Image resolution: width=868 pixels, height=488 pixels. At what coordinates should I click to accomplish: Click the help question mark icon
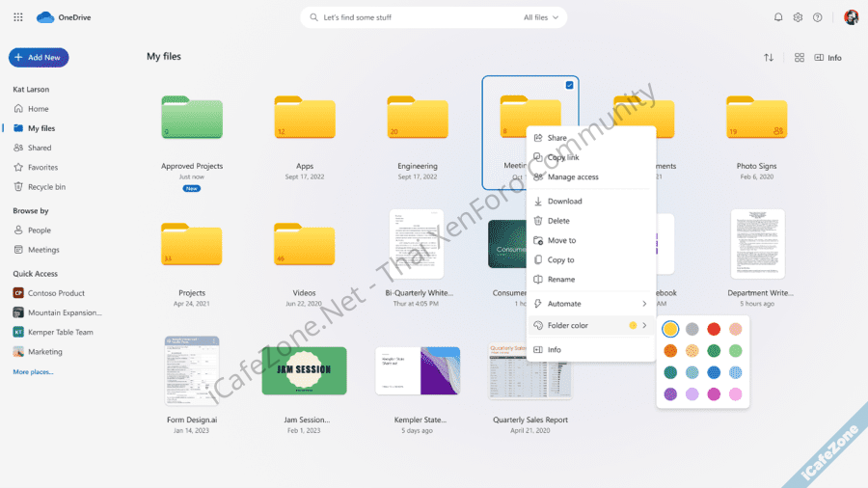(817, 17)
